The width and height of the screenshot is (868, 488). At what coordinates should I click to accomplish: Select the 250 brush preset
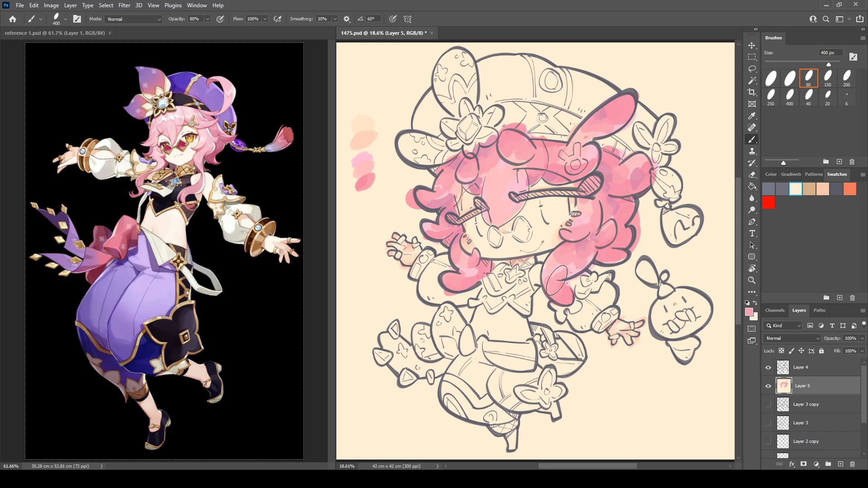click(x=770, y=97)
